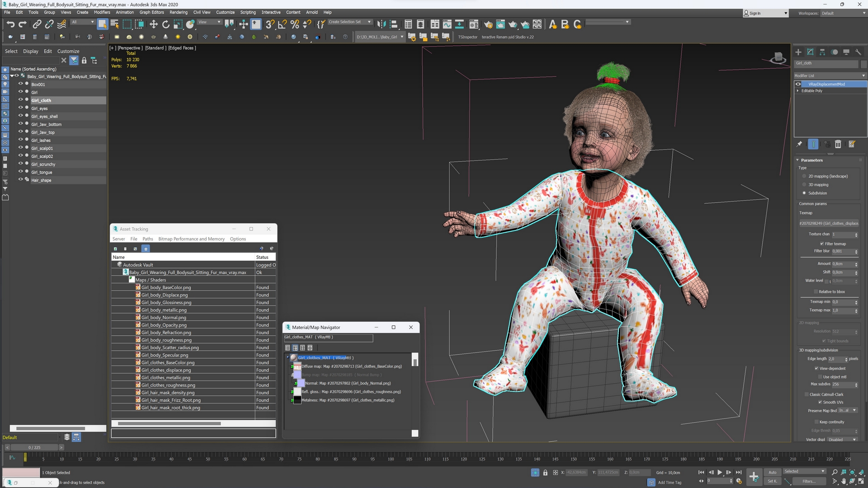Open the Modifiers menu
Screen dimensions: 868x488
click(102, 13)
